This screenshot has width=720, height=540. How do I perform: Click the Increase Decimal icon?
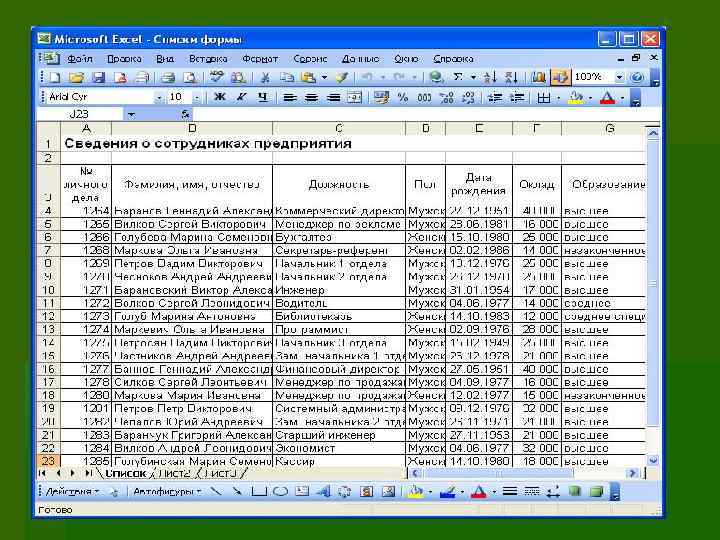[446, 98]
